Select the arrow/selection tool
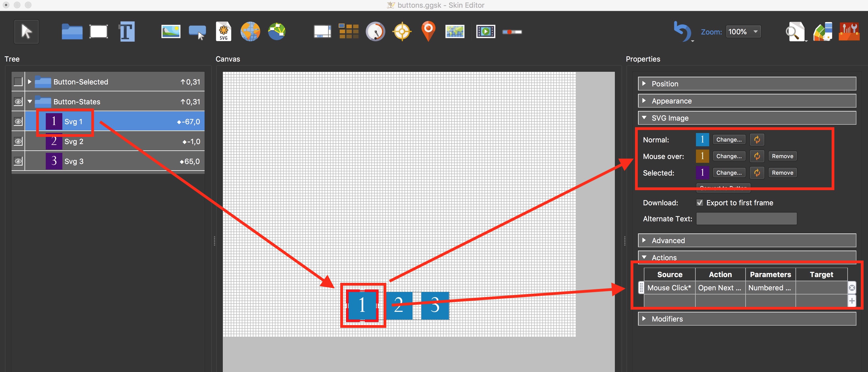 click(x=26, y=32)
